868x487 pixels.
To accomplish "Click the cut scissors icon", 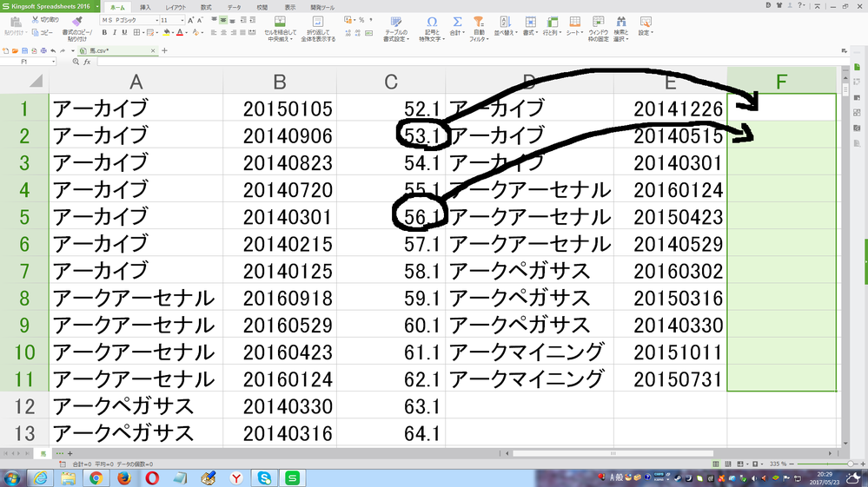I will coord(36,19).
